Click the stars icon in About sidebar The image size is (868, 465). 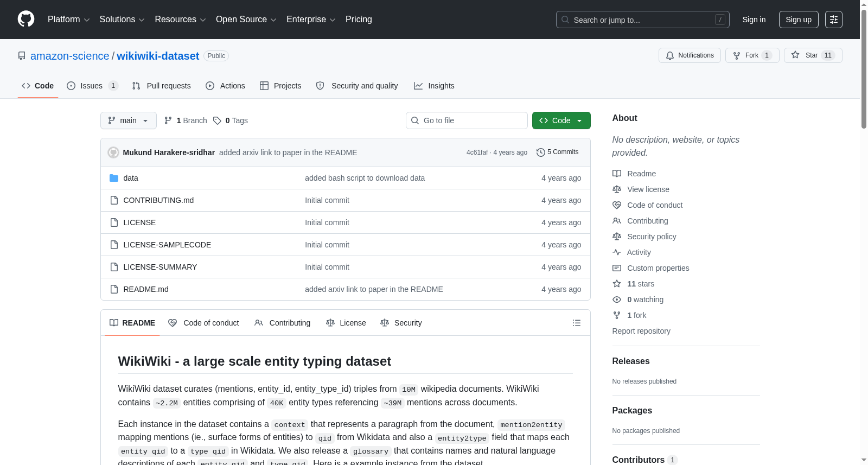[617, 284]
